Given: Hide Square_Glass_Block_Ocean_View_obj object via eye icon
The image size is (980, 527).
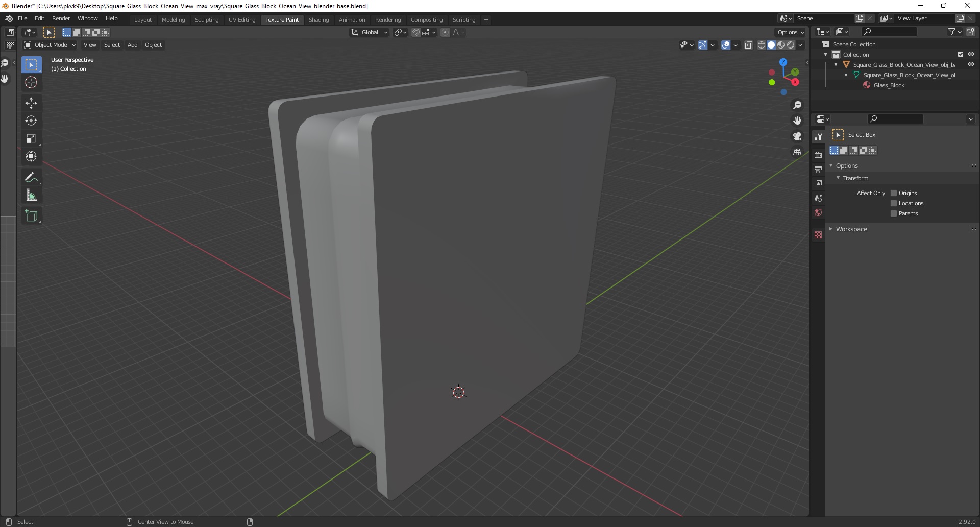Looking at the screenshot, I should (x=971, y=64).
